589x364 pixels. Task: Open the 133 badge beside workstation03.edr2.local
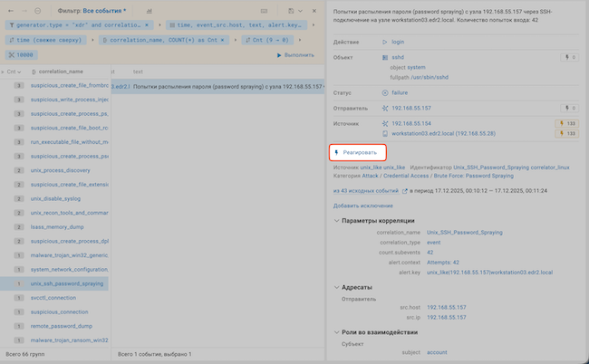[567, 134]
